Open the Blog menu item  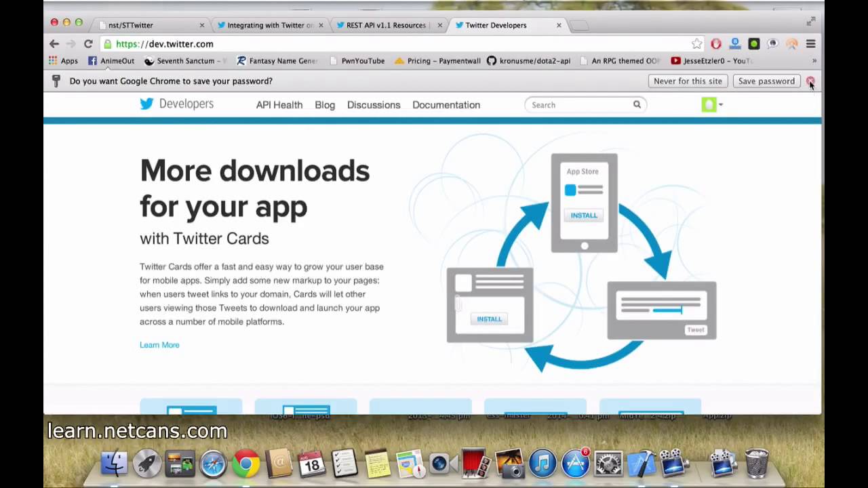325,105
